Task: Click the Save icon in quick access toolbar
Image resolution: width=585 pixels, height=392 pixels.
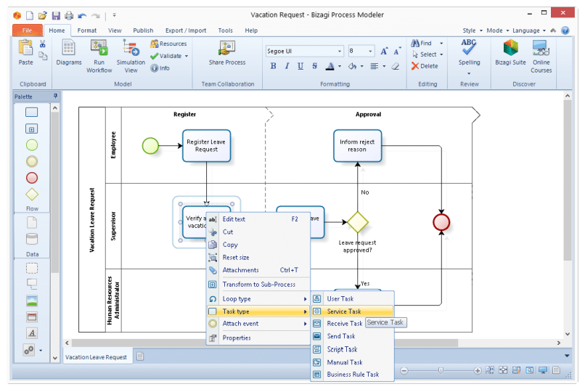Action: tap(56, 15)
